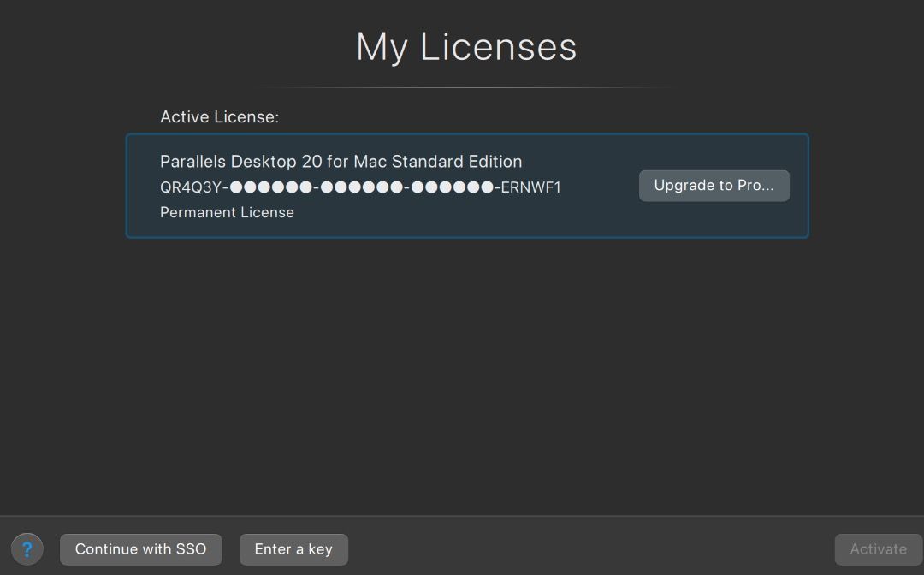Click the Upgrade to Pro button
This screenshot has height=575, width=924.
(x=714, y=186)
